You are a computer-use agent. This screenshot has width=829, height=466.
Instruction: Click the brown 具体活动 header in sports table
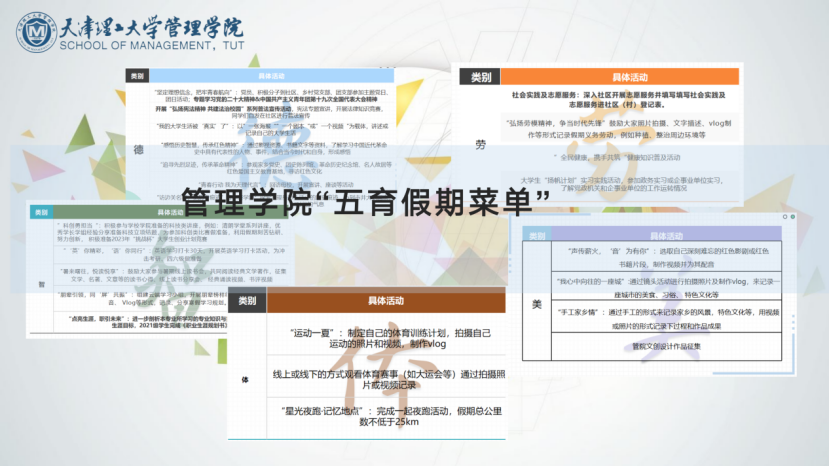point(385,300)
